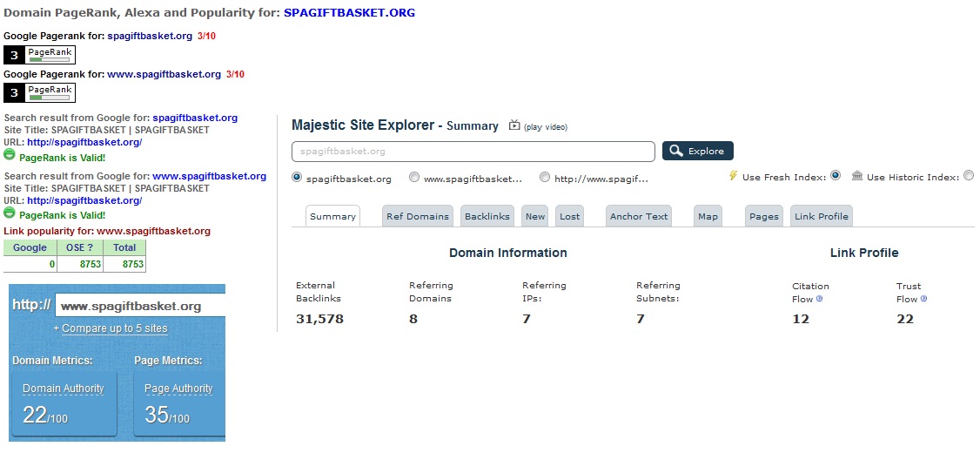Click the Total value 8753
This screenshot has height=453, width=980.
[x=132, y=265]
